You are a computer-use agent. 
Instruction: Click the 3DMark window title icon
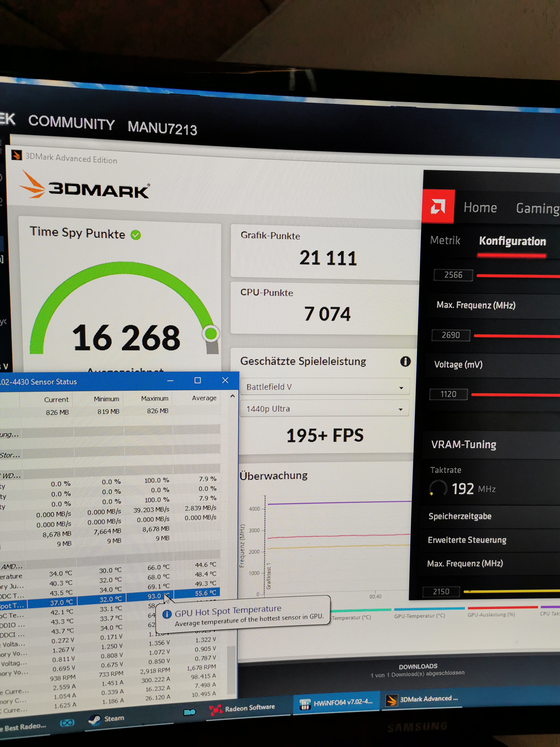(17, 155)
